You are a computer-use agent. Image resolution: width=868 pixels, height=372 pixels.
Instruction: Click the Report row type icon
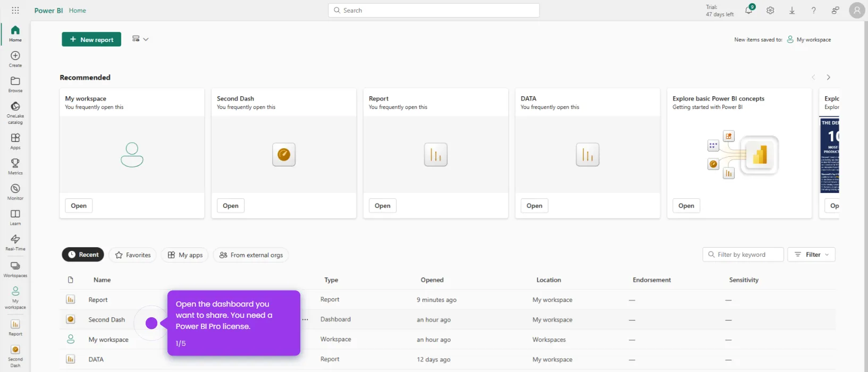pyautogui.click(x=70, y=300)
